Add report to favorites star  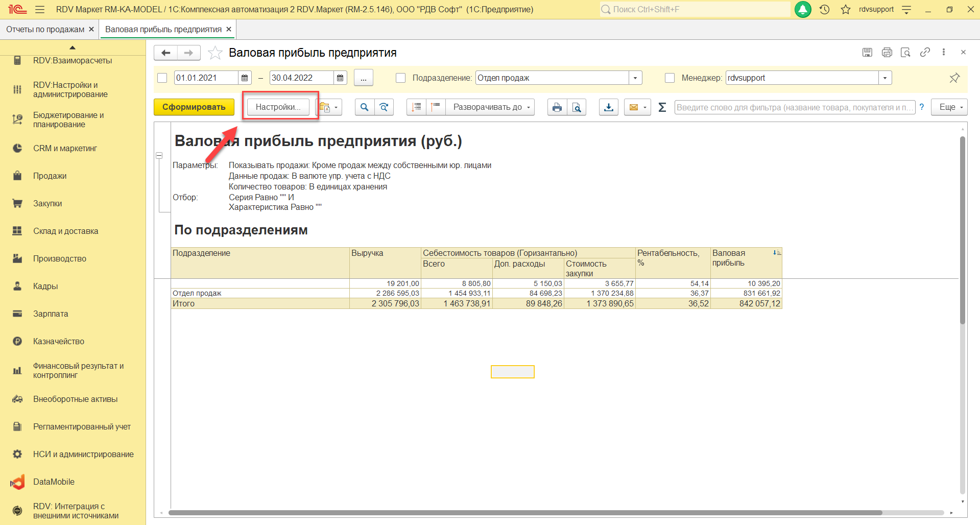[216, 53]
